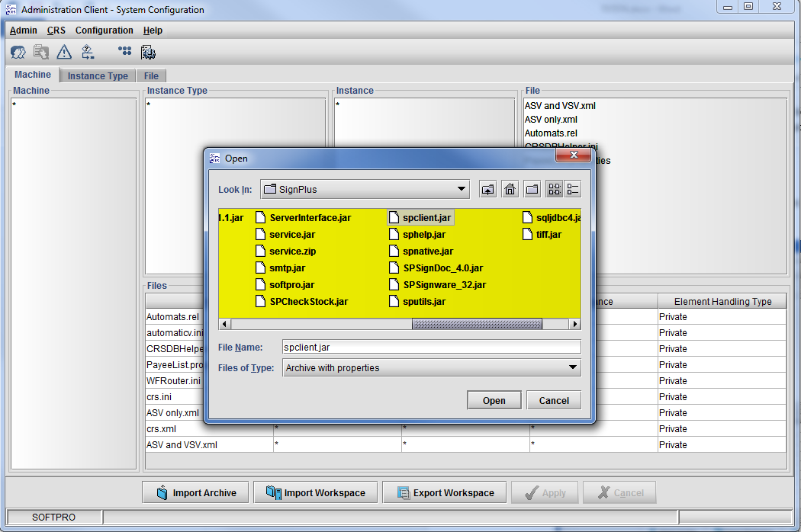Screen dimensions: 801x532
Task: Click the question-mark flow toolbar icon
Action: coord(88,52)
